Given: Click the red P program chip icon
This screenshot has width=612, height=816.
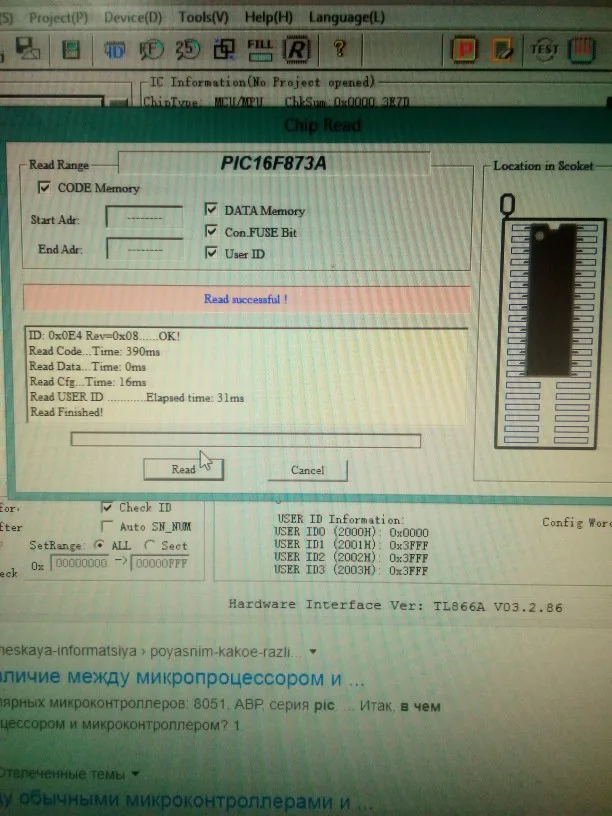Looking at the screenshot, I should 464,50.
